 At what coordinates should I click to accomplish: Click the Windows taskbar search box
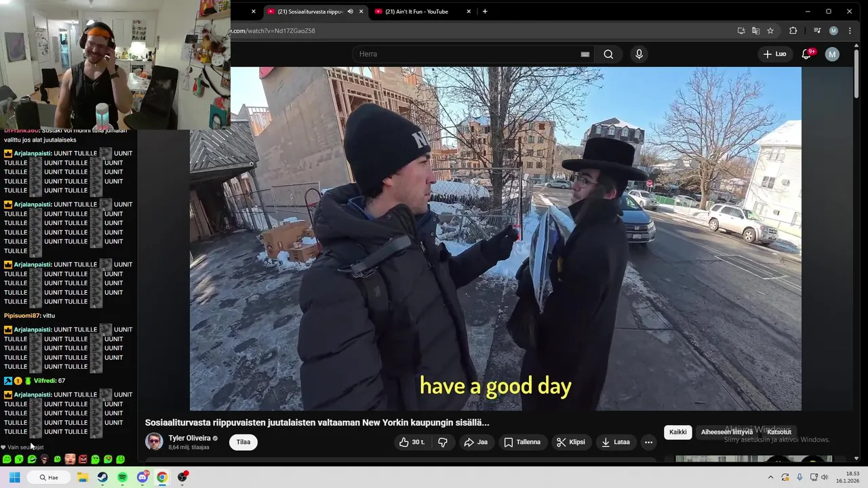[x=49, y=477]
